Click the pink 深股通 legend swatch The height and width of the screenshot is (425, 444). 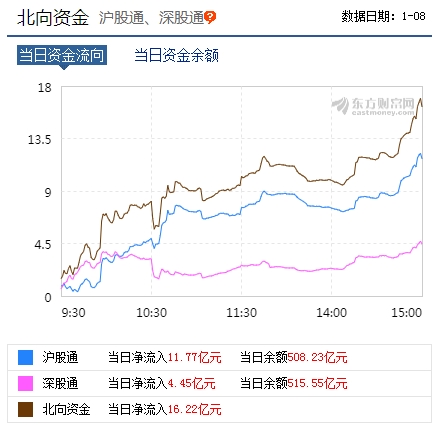tap(25, 383)
